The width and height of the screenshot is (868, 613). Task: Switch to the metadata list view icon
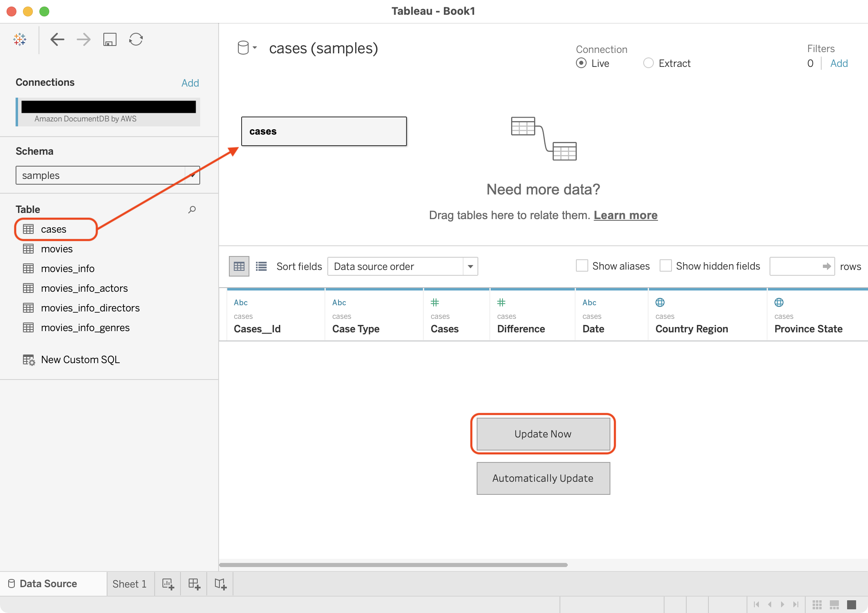point(261,267)
